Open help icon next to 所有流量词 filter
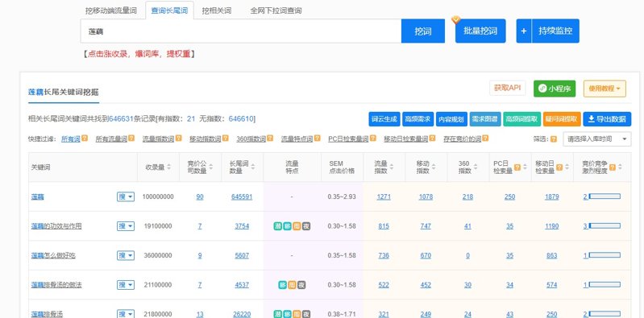The width and height of the screenshot is (644, 318). [x=131, y=138]
